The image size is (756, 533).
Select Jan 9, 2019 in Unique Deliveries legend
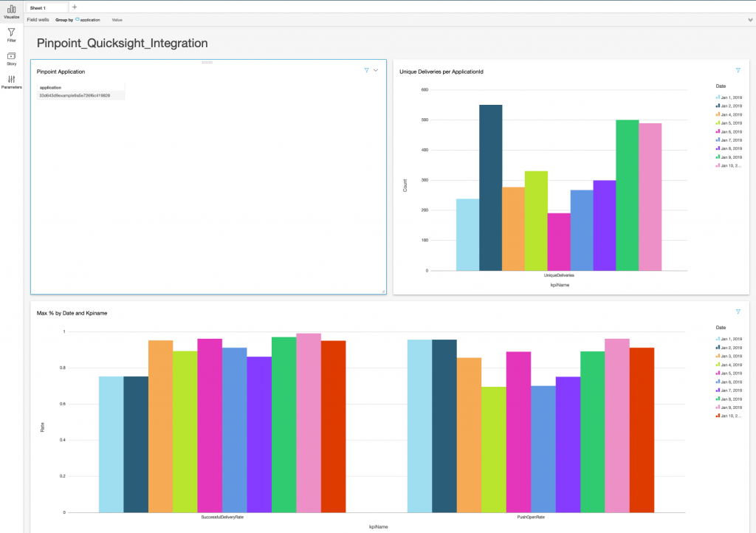(729, 157)
